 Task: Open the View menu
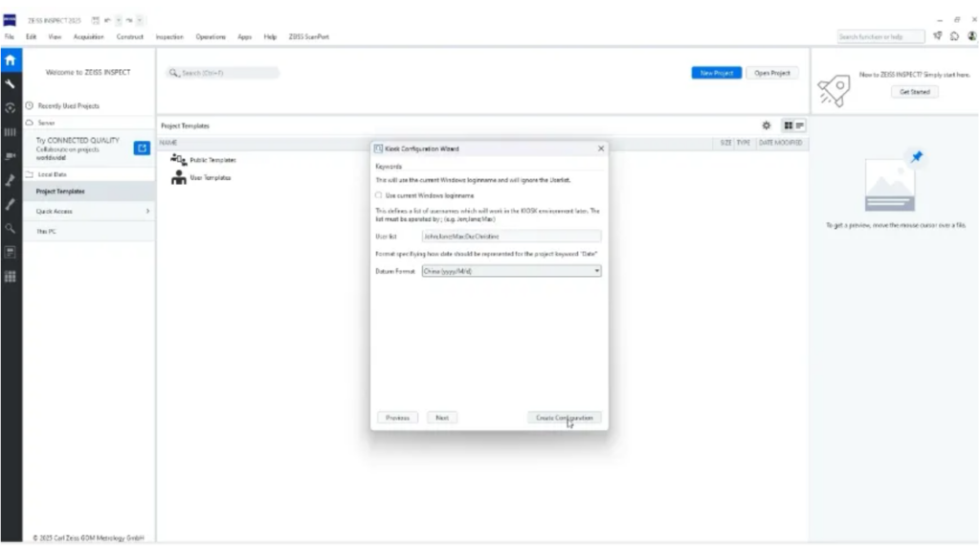pos(55,37)
